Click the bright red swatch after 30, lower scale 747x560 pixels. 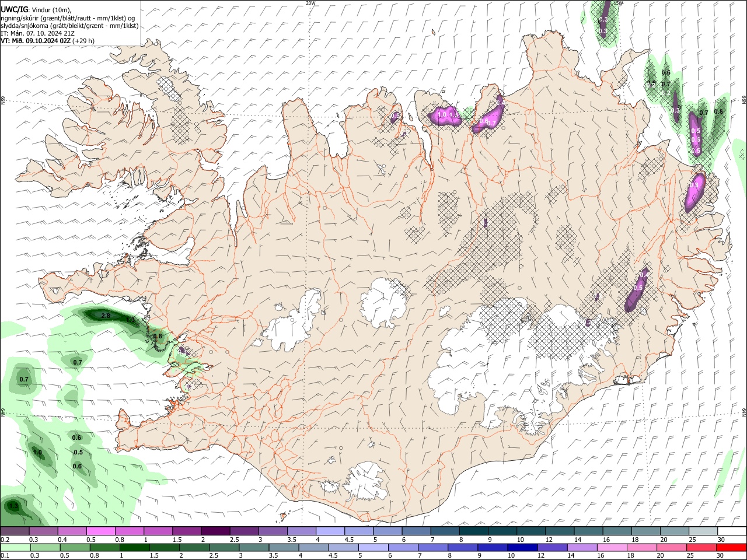pyautogui.click(x=731, y=547)
